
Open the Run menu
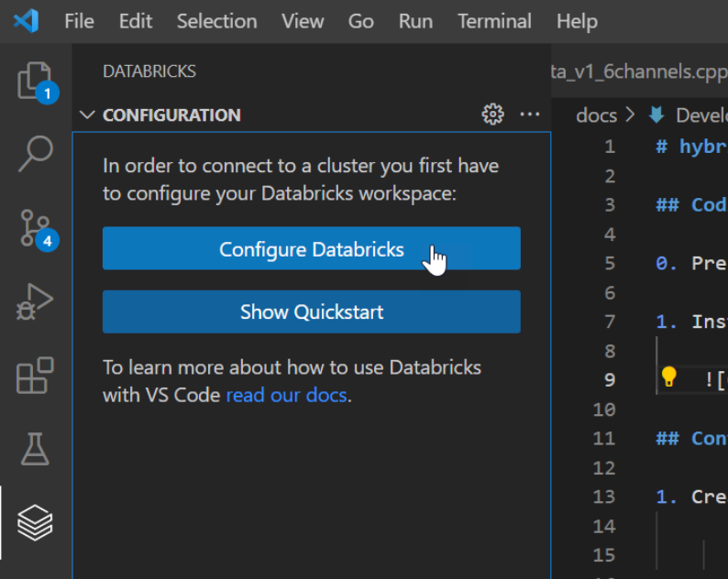[415, 21]
